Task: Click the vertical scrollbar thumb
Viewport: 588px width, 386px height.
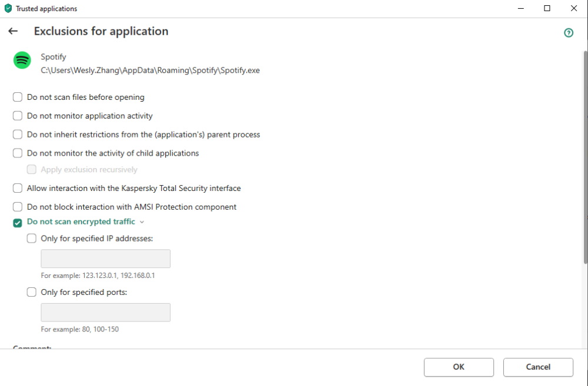Action: (586, 157)
